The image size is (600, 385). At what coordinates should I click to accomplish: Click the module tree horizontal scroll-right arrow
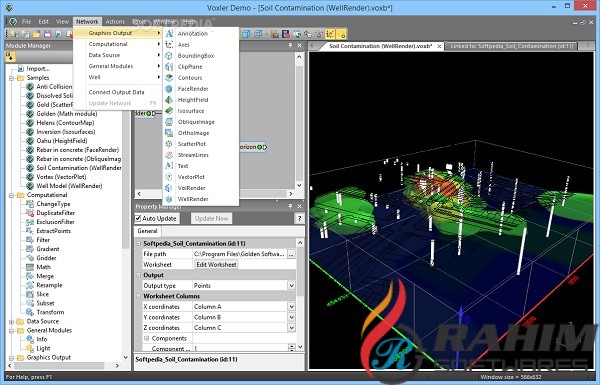tap(117, 366)
